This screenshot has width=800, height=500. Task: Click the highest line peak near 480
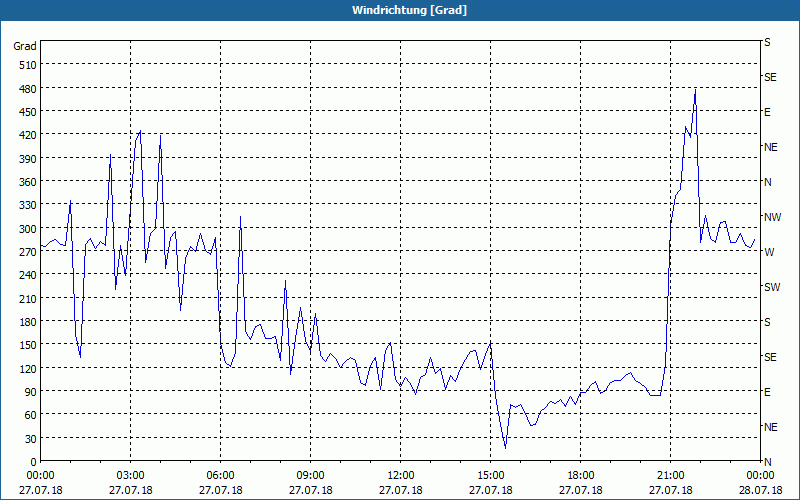(695, 90)
